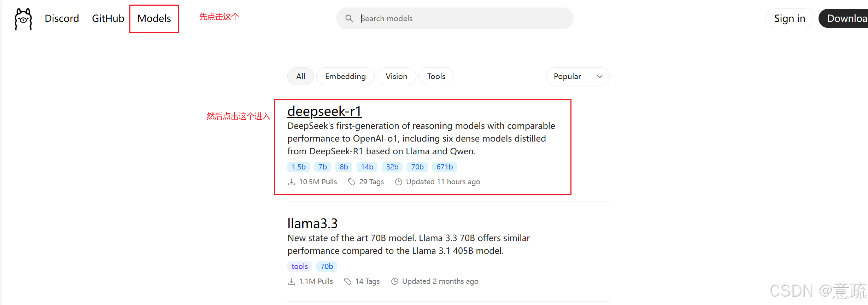The image size is (868, 305).
Task: Expand sort options via chevron arrow
Action: click(600, 77)
